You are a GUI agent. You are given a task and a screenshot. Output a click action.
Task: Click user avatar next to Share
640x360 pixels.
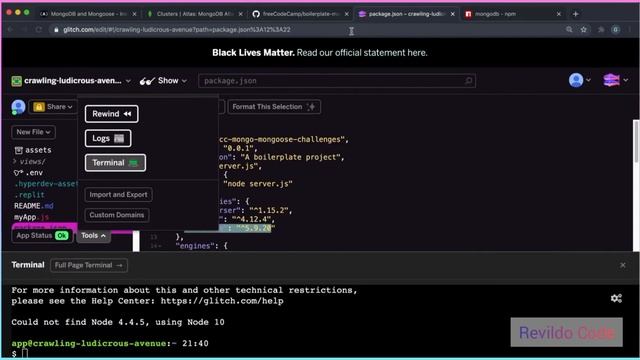[18, 107]
